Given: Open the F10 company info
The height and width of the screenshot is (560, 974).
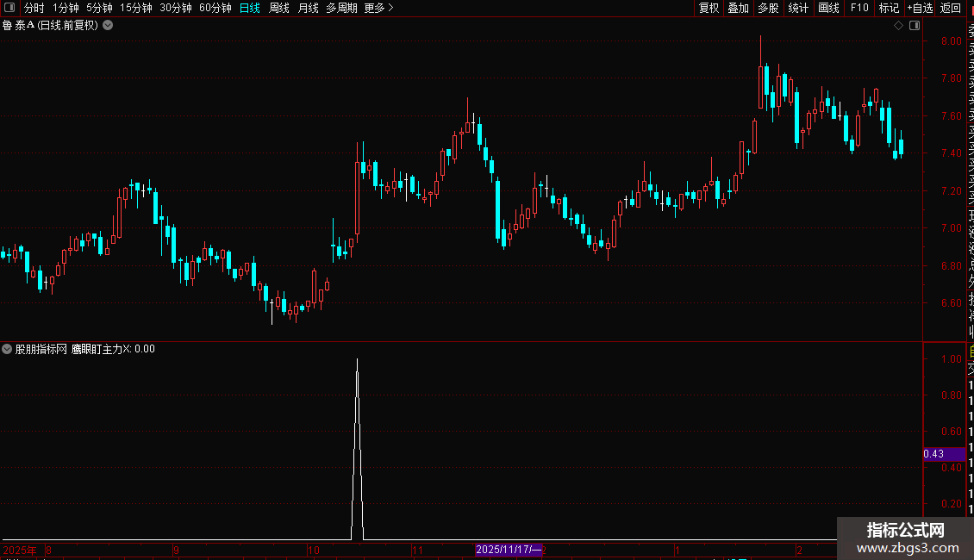Looking at the screenshot, I should point(859,8).
